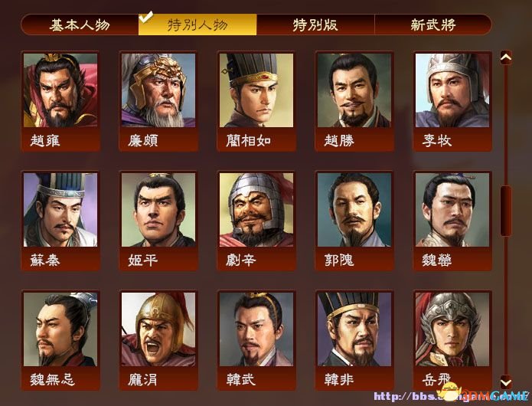Click the vertical scrollbar handle
The width and height of the screenshot is (532, 406).
(x=506, y=211)
